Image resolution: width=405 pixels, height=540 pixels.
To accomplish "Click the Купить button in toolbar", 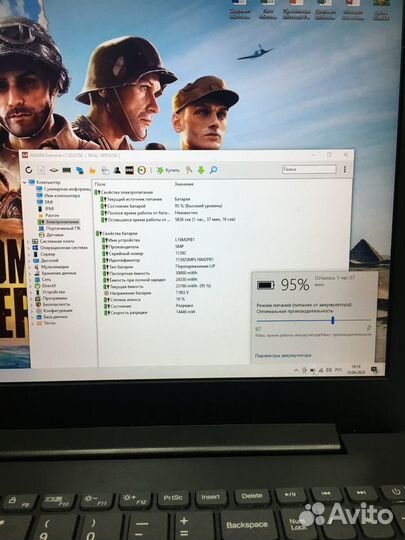I will pos(168,170).
